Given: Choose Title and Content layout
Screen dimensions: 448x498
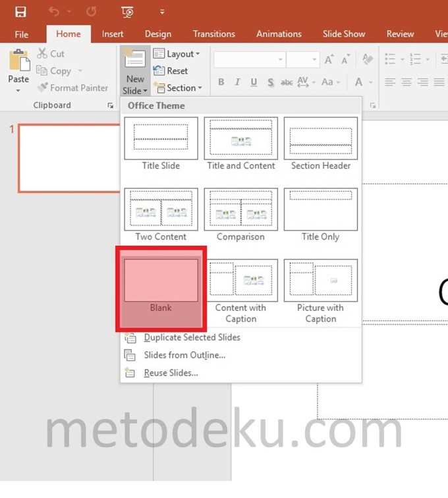Looking at the screenshot, I should point(241,144).
